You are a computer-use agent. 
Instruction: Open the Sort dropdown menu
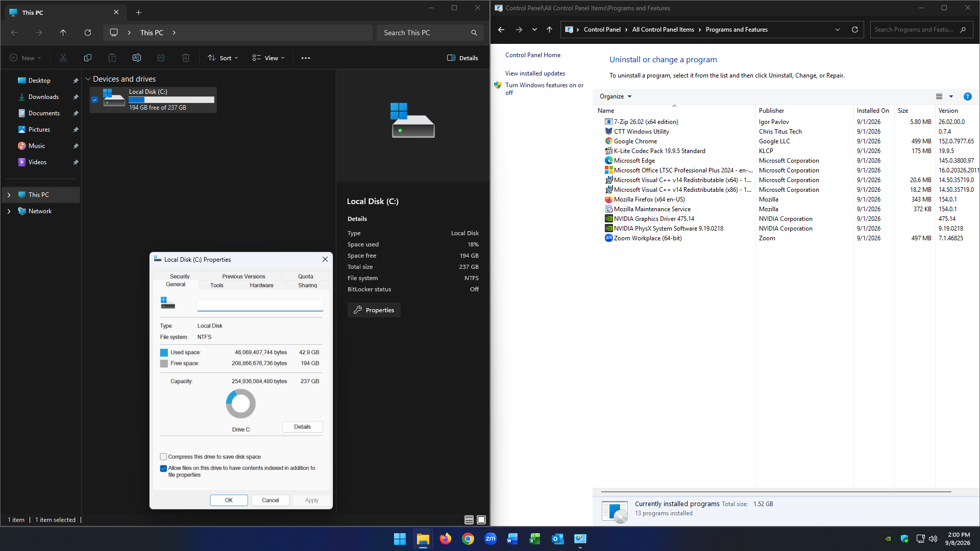[x=223, y=58]
